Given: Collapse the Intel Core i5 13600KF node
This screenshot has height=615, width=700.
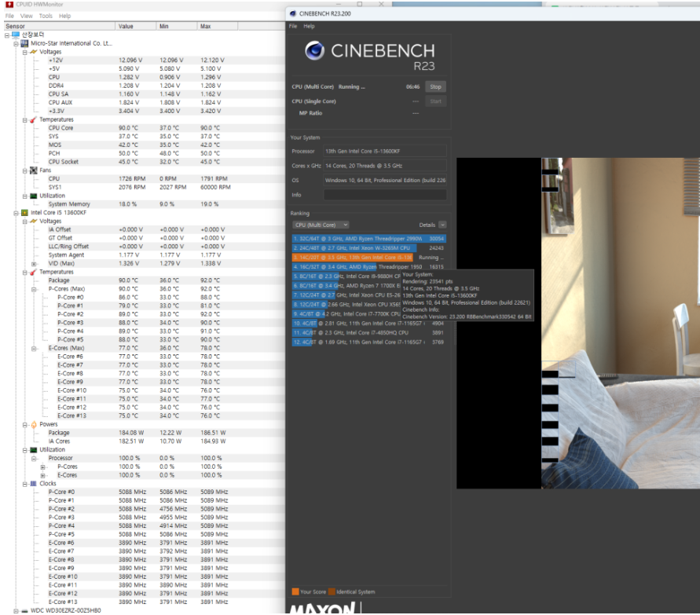Looking at the screenshot, I should 16,214.
